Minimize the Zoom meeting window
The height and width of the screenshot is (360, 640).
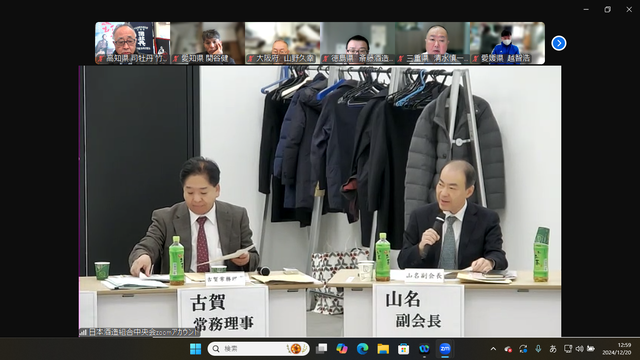coord(586,9)
